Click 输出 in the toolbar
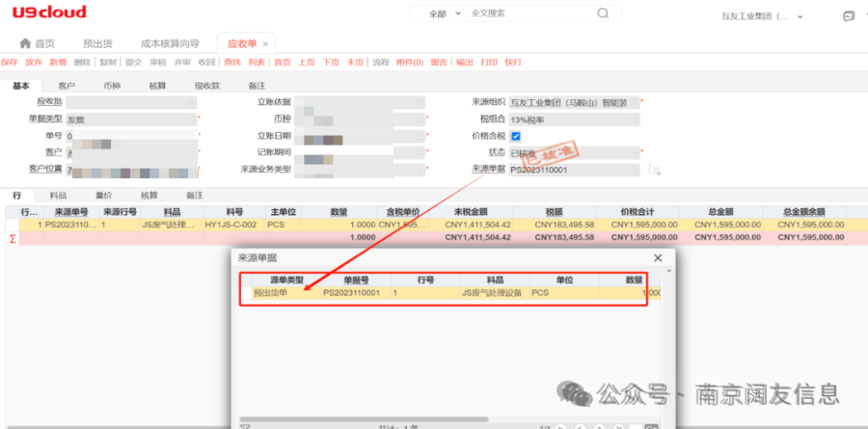This screenshot has width=868, height=429. click(x=465, y=63)
